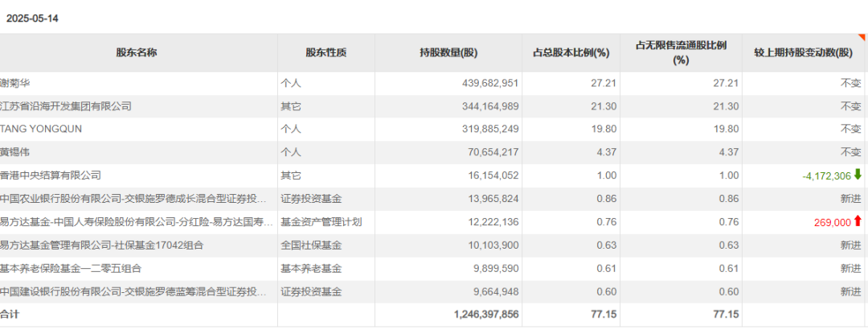
Task: Click 不变 in the TANG YONGQUN row
Action: pos(851,129)
